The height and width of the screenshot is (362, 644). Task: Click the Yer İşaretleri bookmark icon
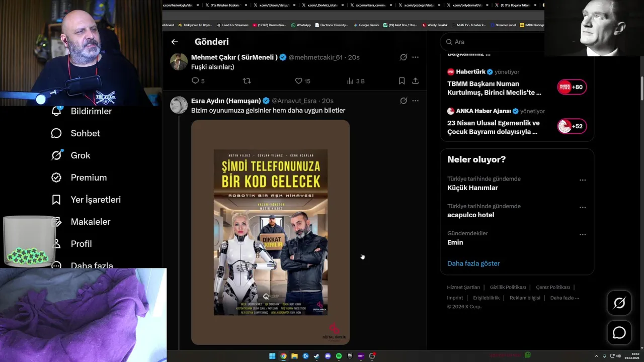[x=56, y=200]
